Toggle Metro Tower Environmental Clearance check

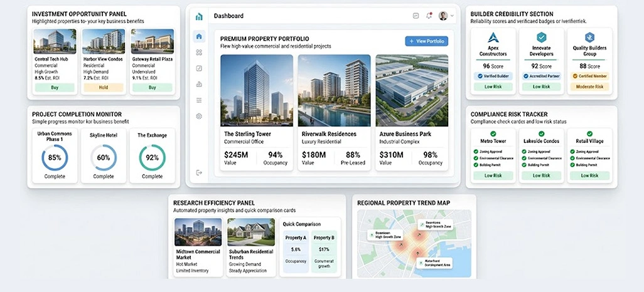(476, 158)
